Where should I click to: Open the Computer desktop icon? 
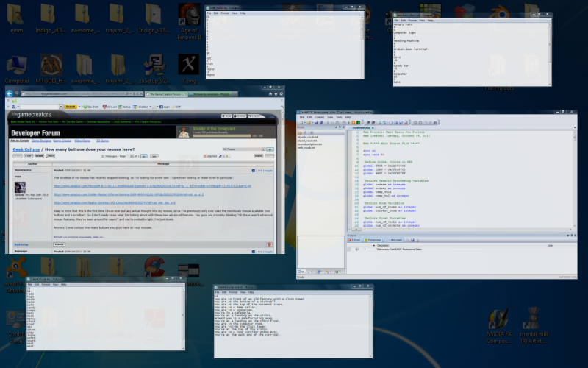(17, 70)
